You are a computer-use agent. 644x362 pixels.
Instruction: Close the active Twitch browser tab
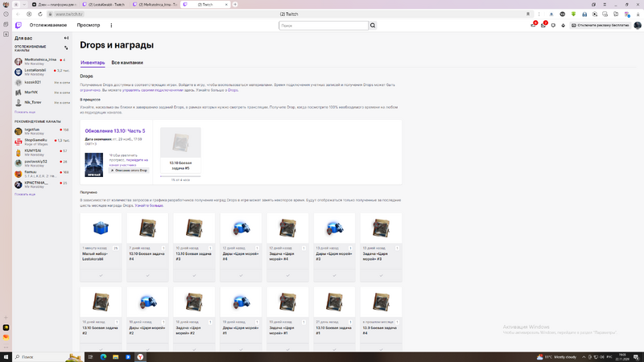(226, 5)
